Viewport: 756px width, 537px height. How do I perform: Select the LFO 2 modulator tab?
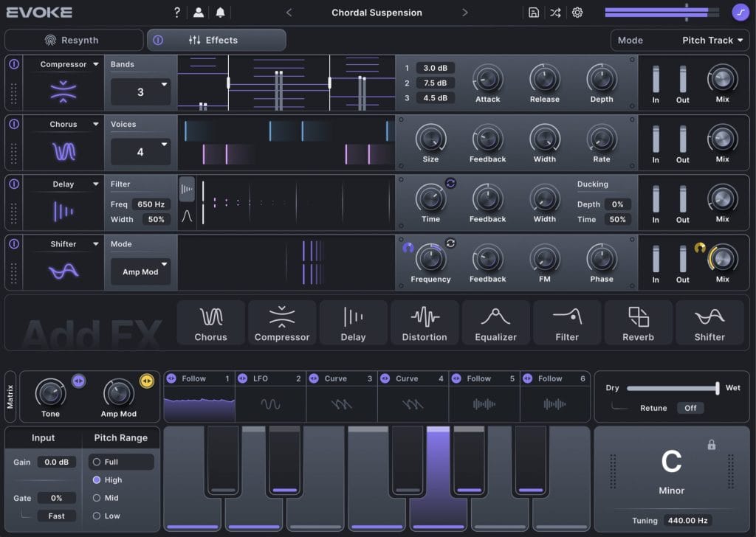click(x=270, y=378)
